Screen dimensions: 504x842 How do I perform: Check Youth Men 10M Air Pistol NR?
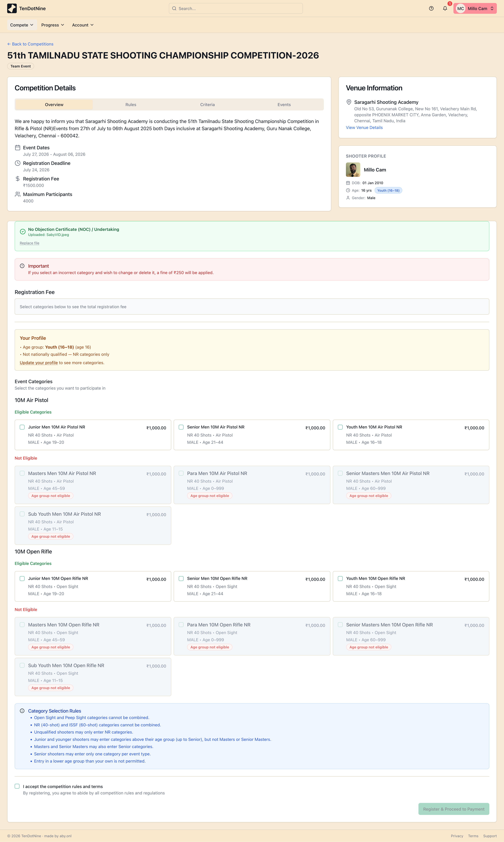coord(340,427)
